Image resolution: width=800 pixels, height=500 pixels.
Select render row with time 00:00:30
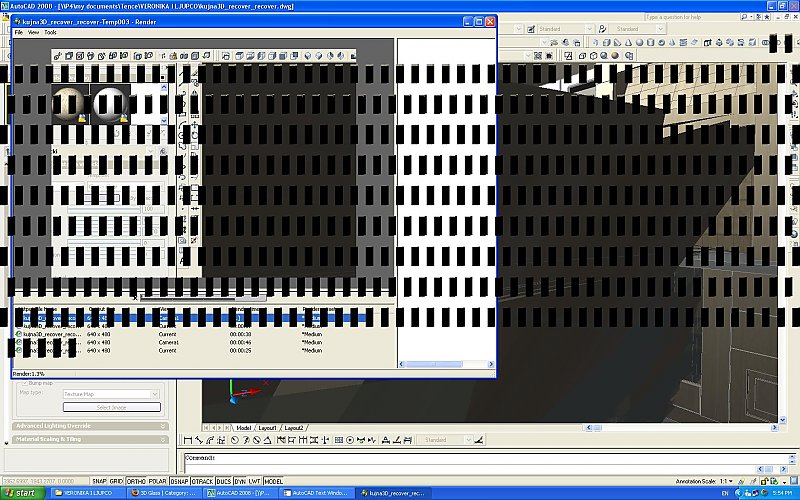coord(204,334)
